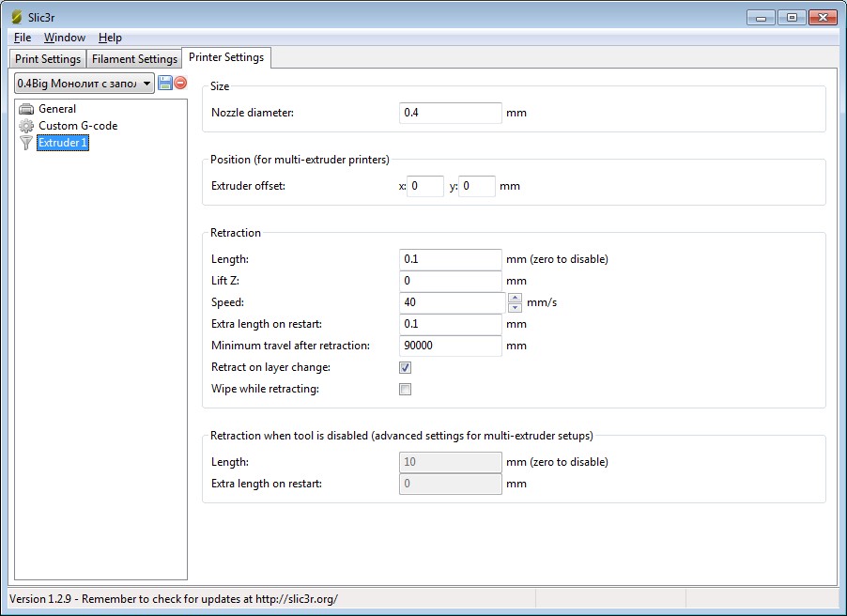Click the Extruder offset x field
This screenshot has height=616, width=847.
(x=425, y=186)
